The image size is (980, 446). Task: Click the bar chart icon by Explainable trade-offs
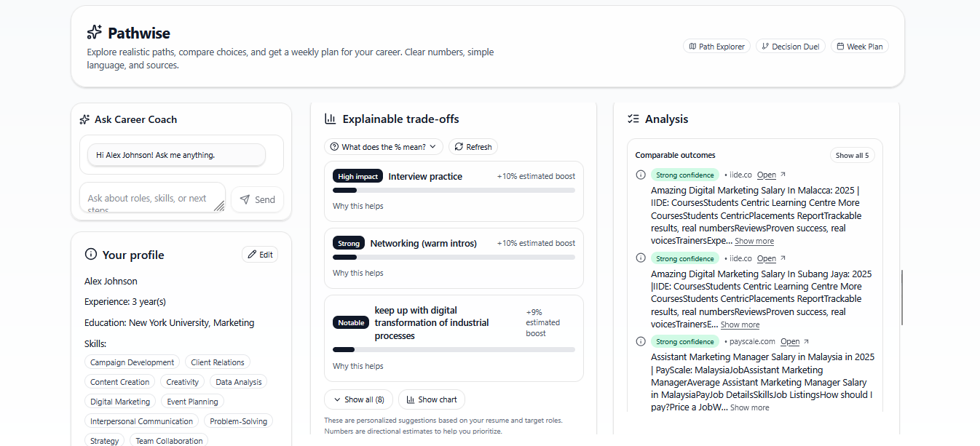[x=331, y=119]
